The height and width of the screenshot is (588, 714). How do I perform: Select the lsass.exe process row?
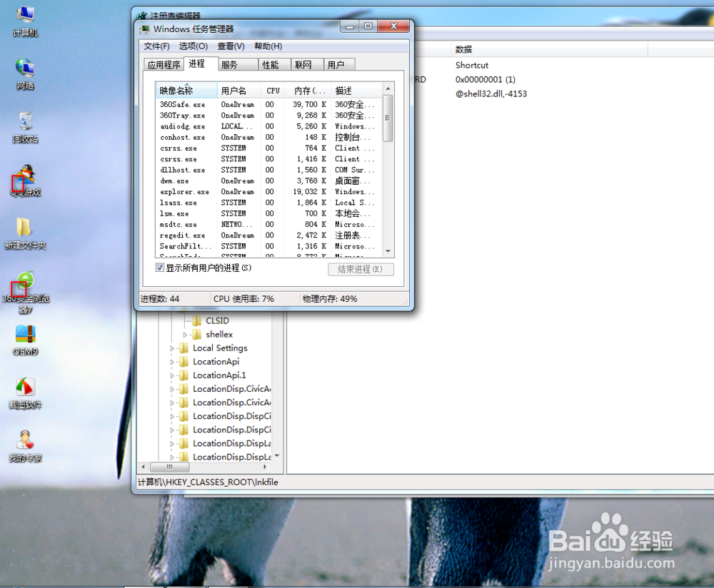268,203
